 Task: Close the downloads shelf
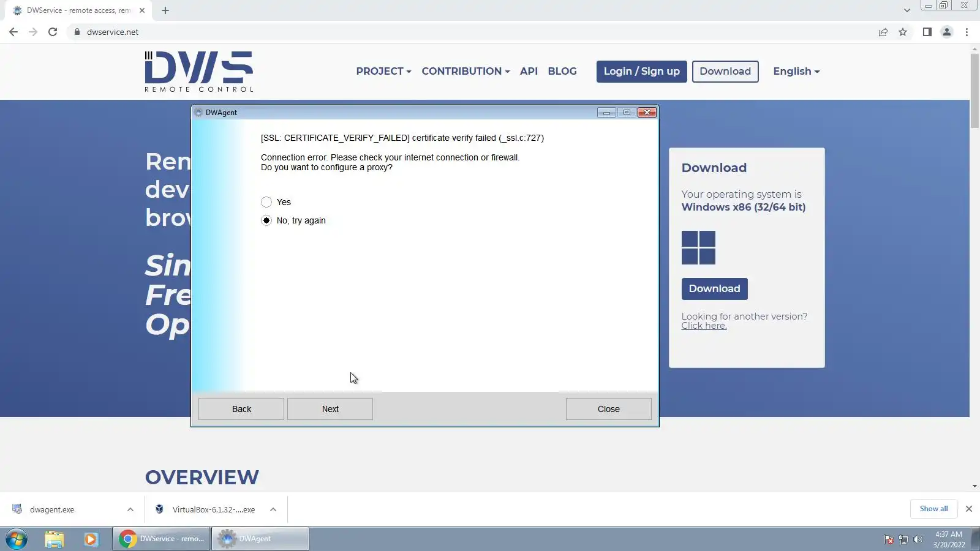[x=969, y=509]
